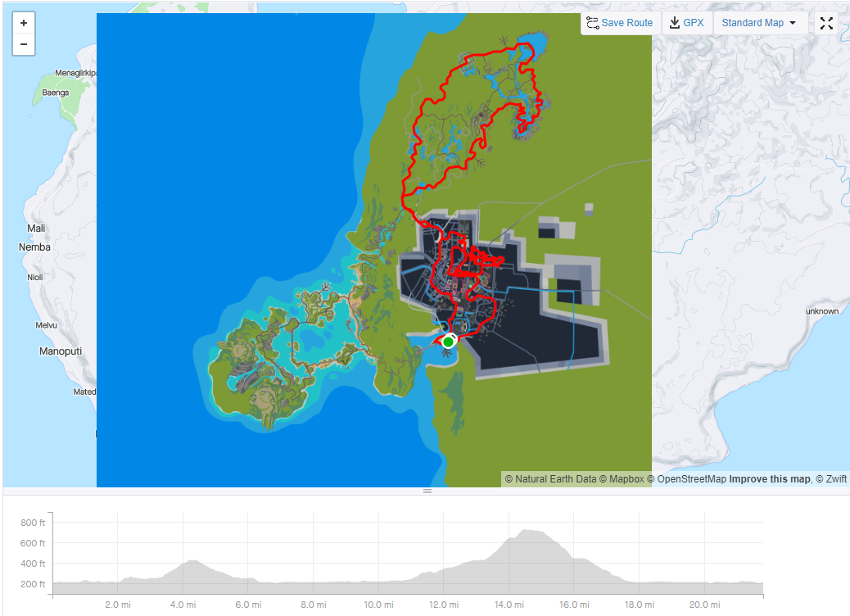Zoom out with the minus button
The width and height of the screenshot is (850, 616).
coord(24,44)
